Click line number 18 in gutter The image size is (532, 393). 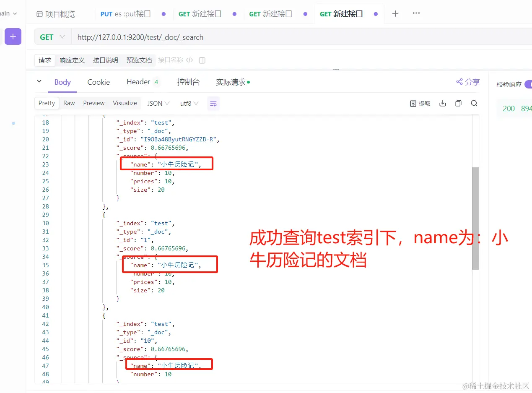[x=45, y=122]
